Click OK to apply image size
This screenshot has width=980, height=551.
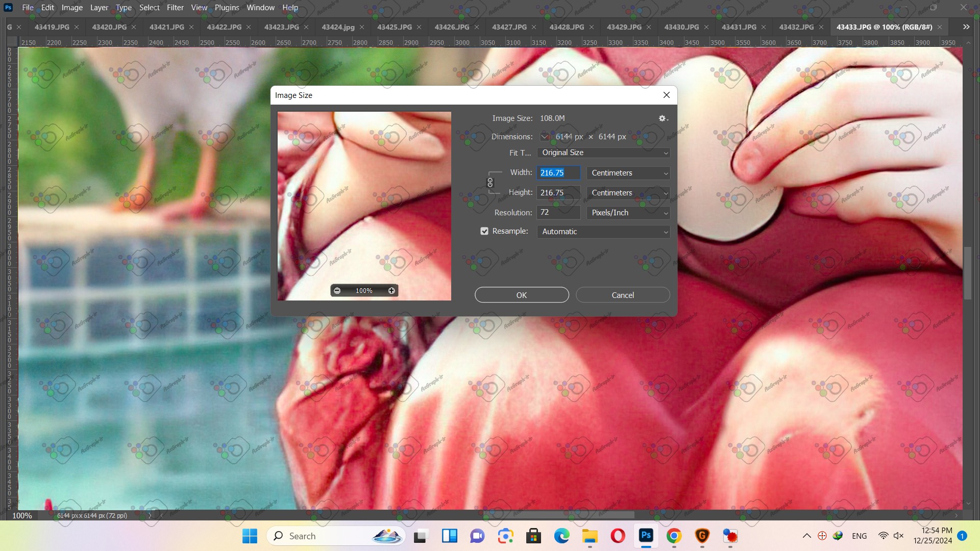tap(522, 295)
